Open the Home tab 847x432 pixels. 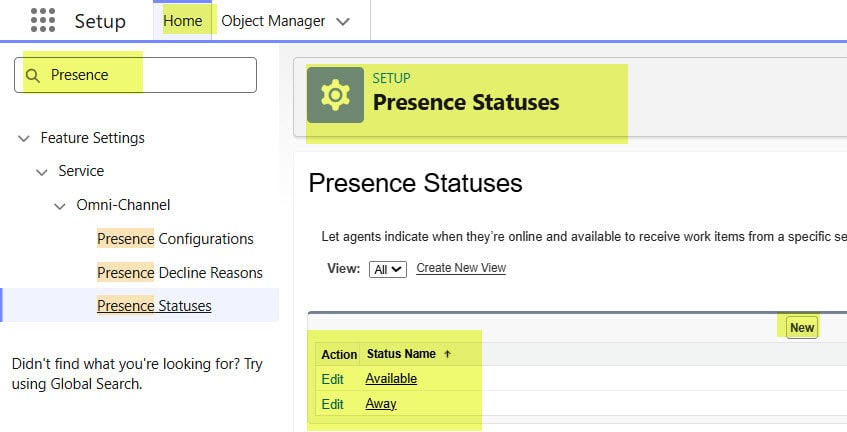coord(183,21)
